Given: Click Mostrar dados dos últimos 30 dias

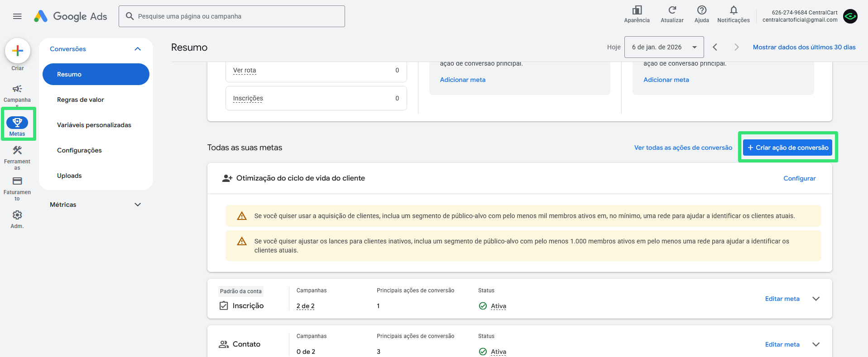Looking at the screenshot, I should (x=804, y=47).
